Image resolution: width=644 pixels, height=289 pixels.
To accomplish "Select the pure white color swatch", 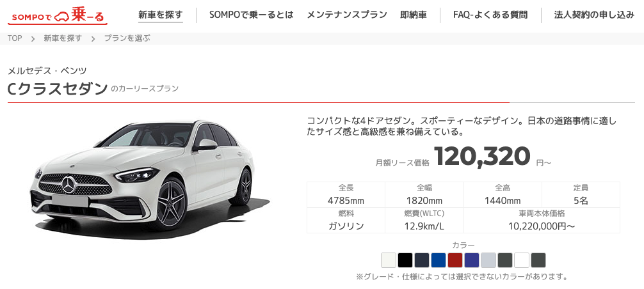I will point(522,260).
